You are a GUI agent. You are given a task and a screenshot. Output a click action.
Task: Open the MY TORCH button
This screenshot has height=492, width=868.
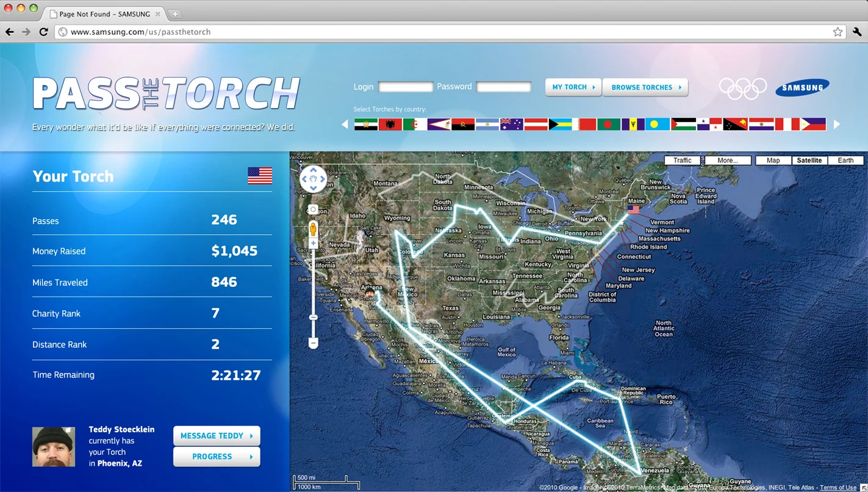click(573, 87)
